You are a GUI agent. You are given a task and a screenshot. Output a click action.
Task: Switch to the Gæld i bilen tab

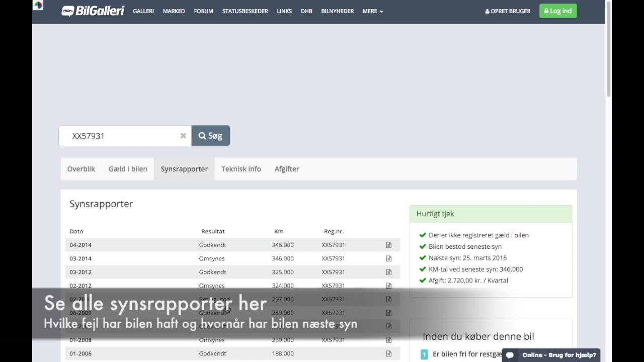click(128, 169)
